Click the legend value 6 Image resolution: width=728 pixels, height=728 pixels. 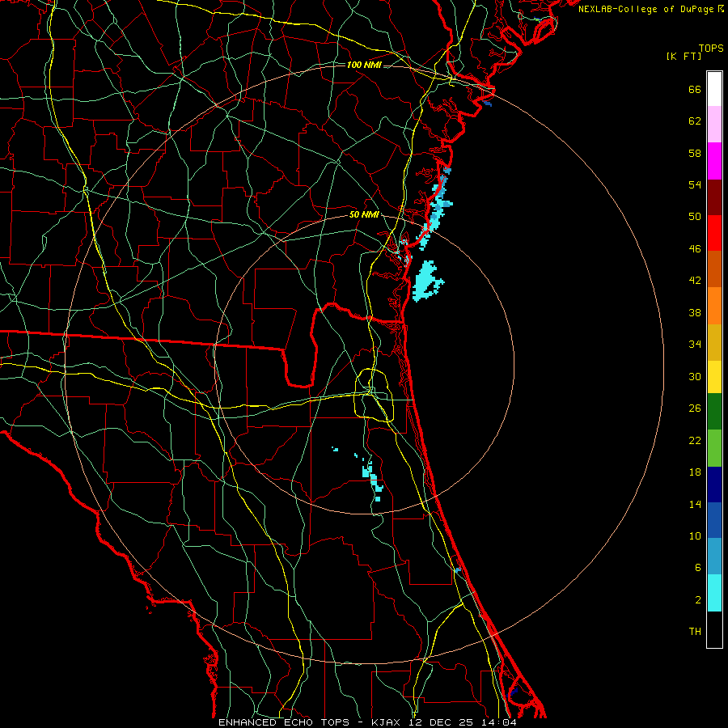pyautogui.click(x=698, y=568)
